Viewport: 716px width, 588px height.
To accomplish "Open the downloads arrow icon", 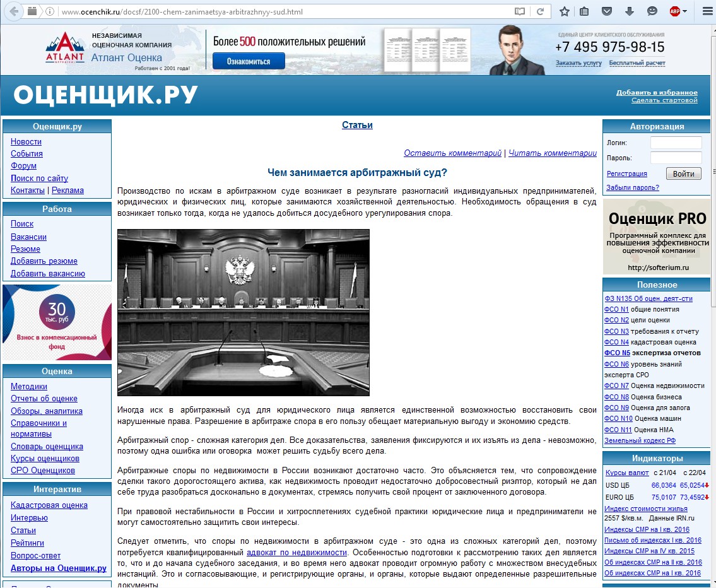I will [629, 11].
